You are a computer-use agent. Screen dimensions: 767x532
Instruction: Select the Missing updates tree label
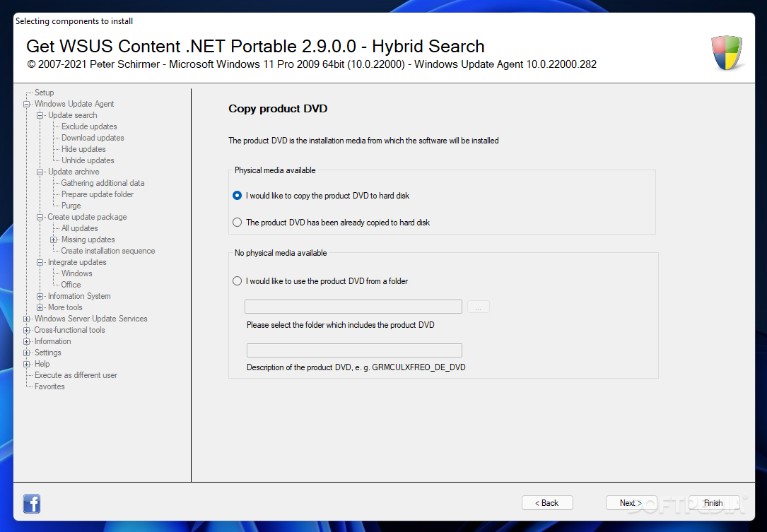click(88, 240)
